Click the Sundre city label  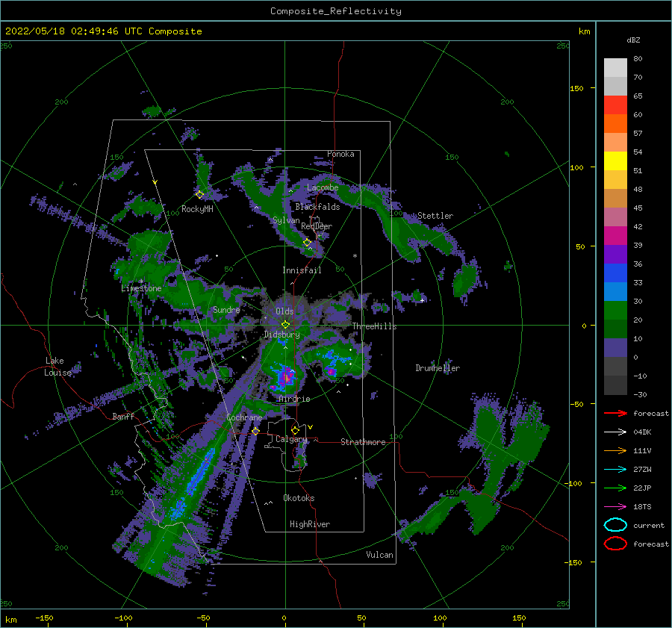point(226,310)
